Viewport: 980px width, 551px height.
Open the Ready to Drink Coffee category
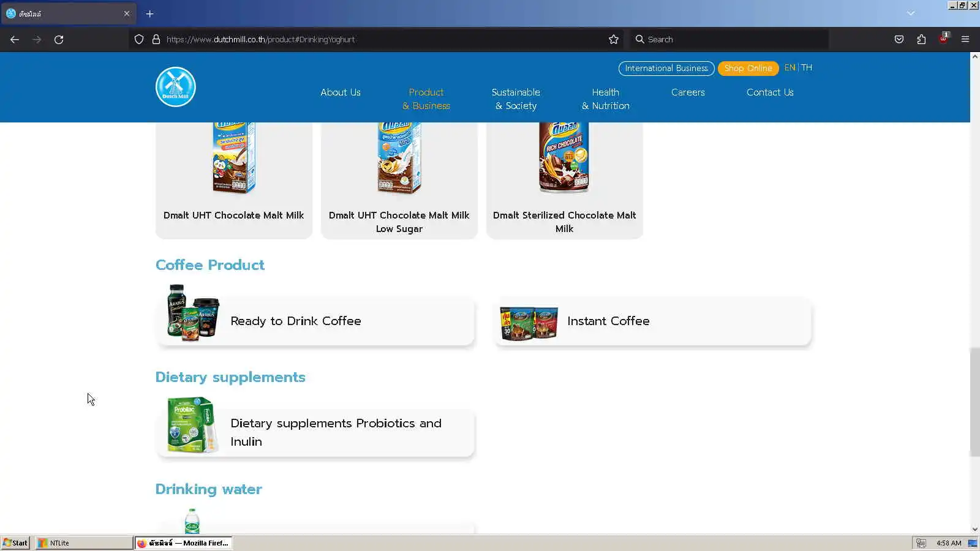click(x=315, y=321)
